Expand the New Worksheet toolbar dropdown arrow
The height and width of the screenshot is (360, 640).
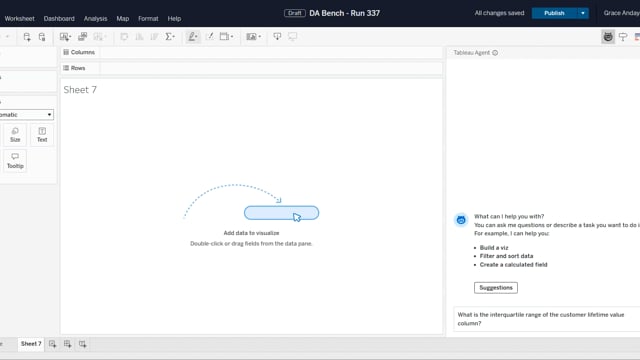(70, 37)
